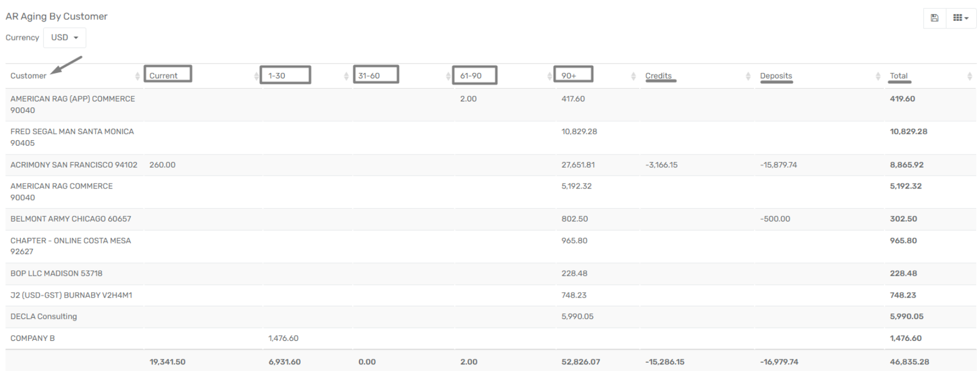Image resolution: width=980 pixels, height=371 pixels.
Task: Sort by Current column header
Action: pyautogui.click(x=164, y=76)
